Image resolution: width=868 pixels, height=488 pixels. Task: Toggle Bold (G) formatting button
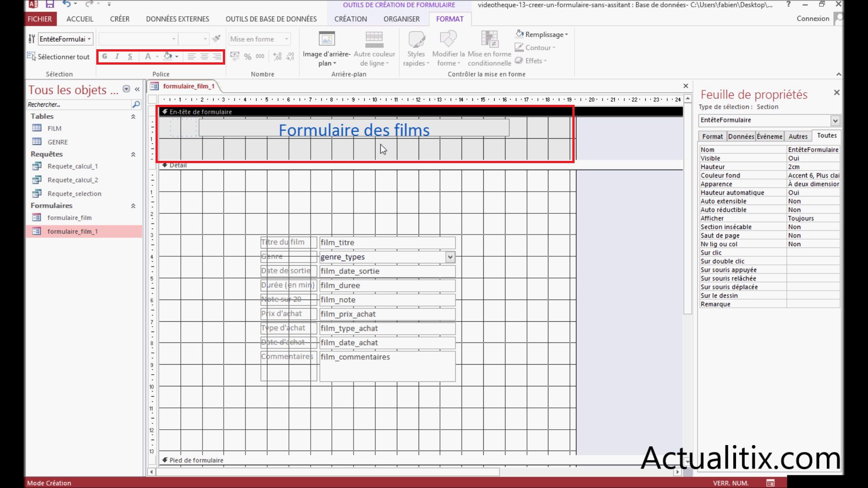point(104,56)
